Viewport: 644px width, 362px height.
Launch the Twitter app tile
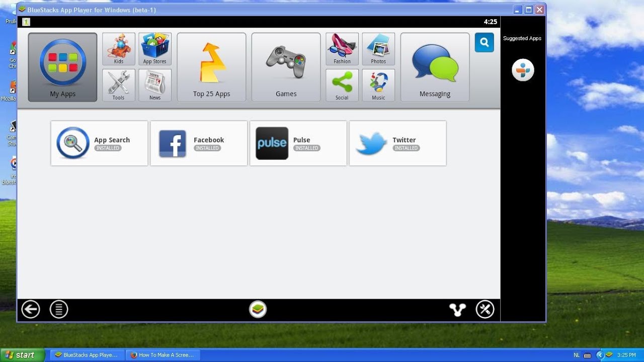397,143
